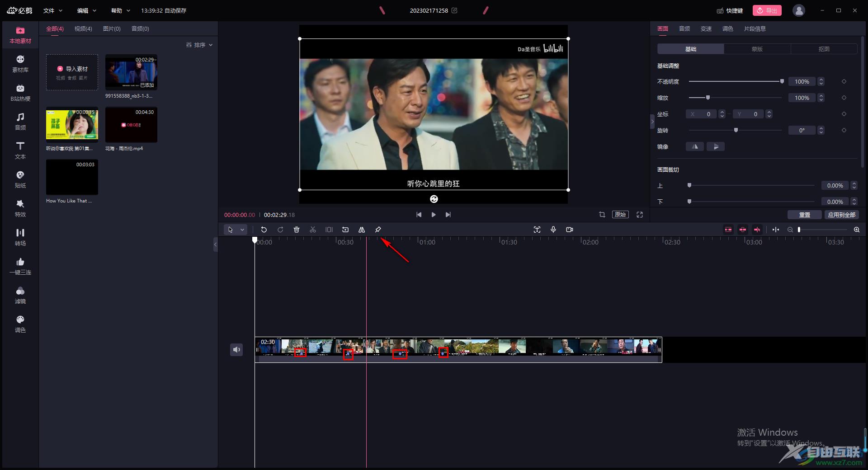Switch to 视频(4) media tab
868x470 pixels.
[x=83, y=28]
